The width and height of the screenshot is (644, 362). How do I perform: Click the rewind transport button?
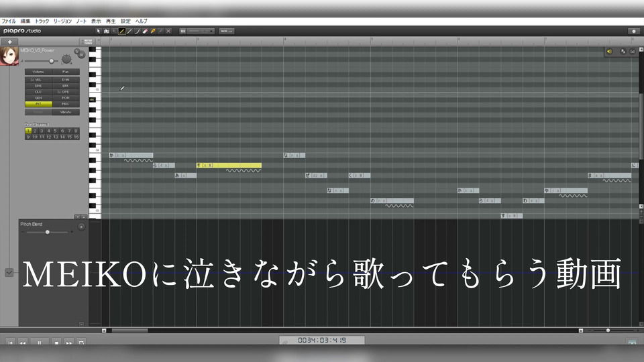tap(23, 343)
